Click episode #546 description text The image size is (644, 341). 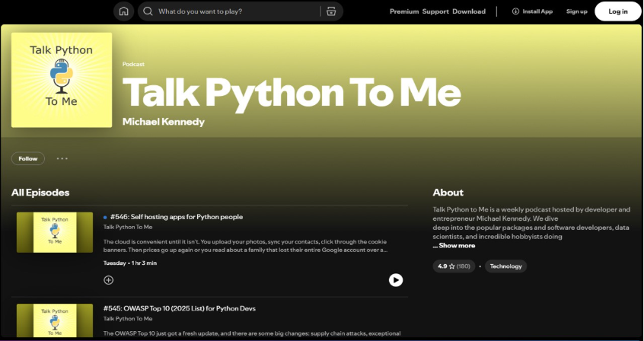[246, 246]
